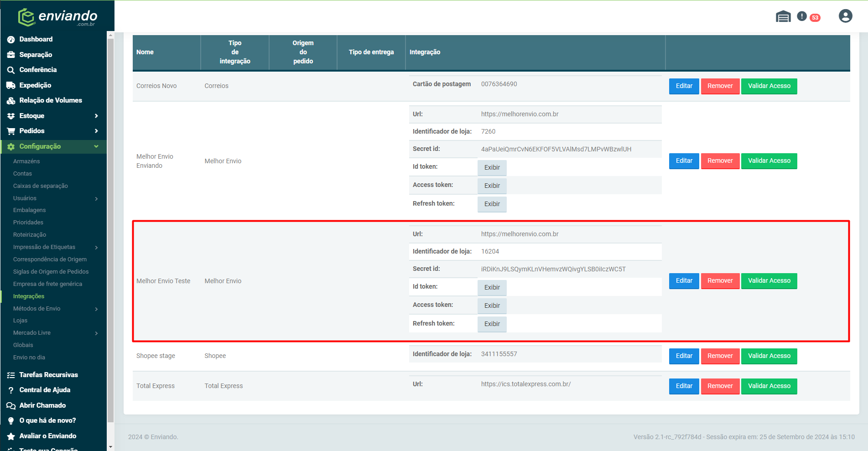Show Id token for Melhor Envio Enviando
This screenshot has height=451, width=868.
[492, 168]
